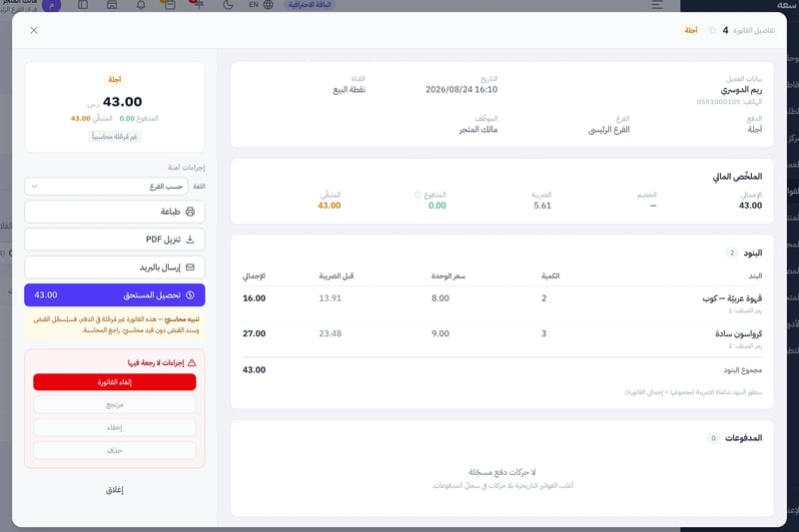Click the phone number 0551000105
The height and width of the screenshot is (532, 799).
tap(718, 102)
